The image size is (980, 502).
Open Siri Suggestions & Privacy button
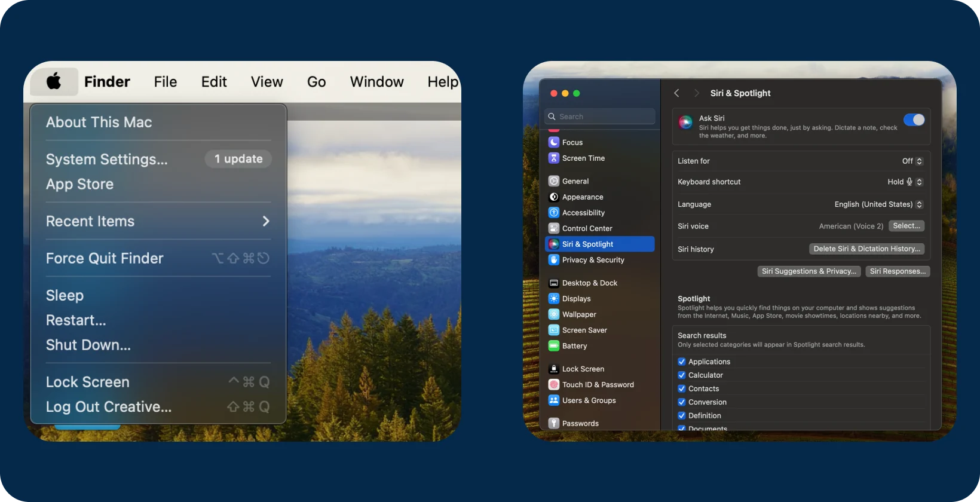click(x=809, y=271)
